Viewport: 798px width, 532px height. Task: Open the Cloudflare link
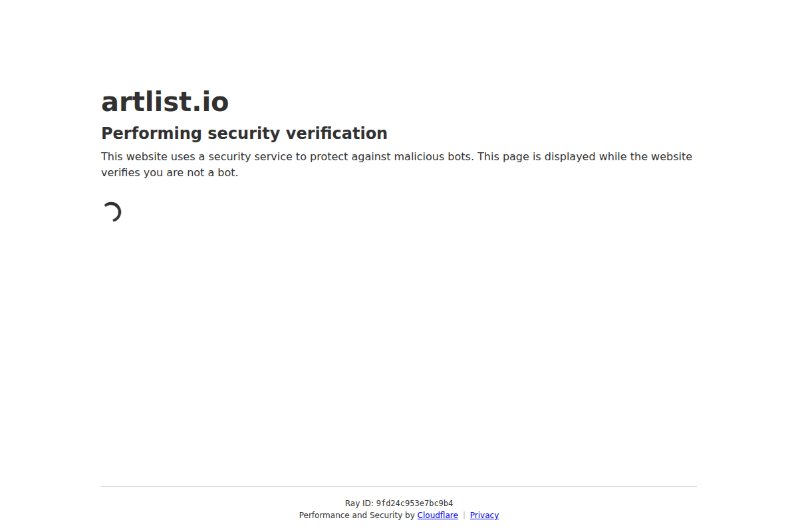[x=438, y=515]
